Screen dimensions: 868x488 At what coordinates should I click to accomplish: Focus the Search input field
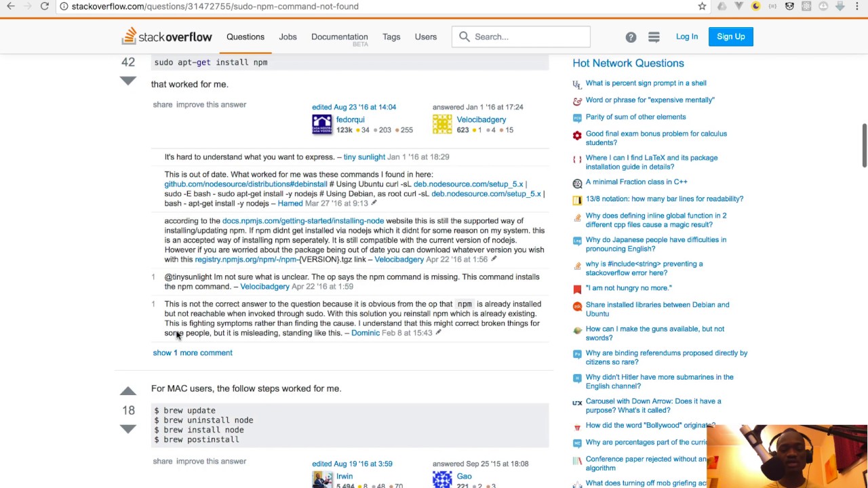pyautogui.click(x=521, y=37)
